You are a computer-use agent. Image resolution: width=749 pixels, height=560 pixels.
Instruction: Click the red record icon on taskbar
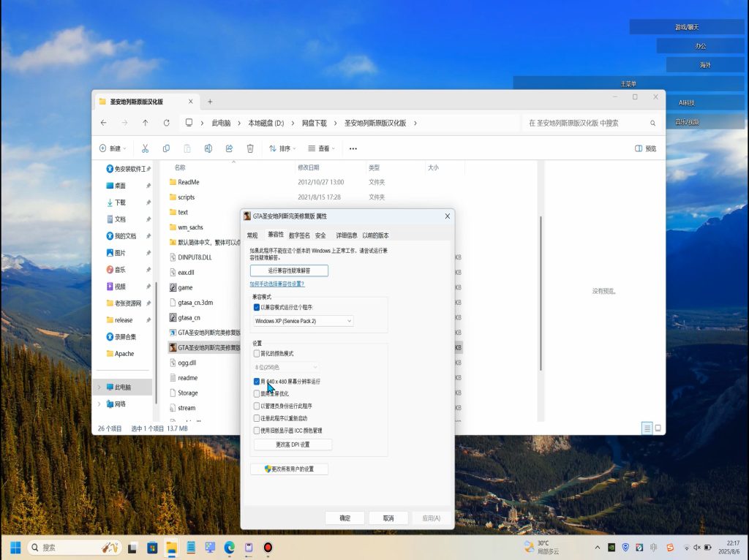click(268, 548)
